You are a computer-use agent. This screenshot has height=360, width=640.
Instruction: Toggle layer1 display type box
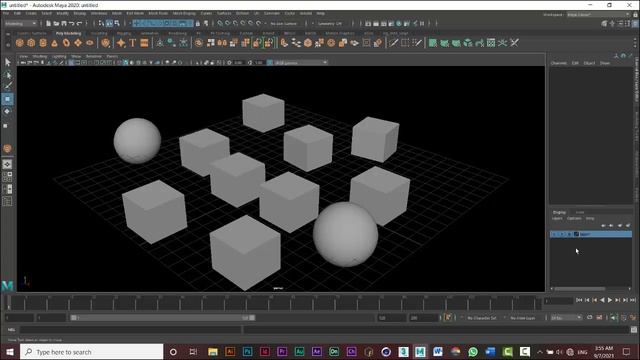(569, 234)
